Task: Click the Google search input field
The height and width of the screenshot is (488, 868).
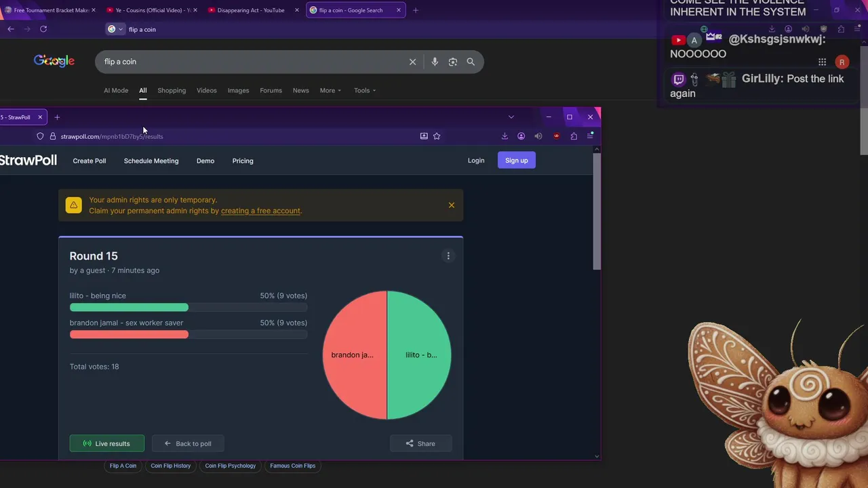Action: click(x=251, y=62)
